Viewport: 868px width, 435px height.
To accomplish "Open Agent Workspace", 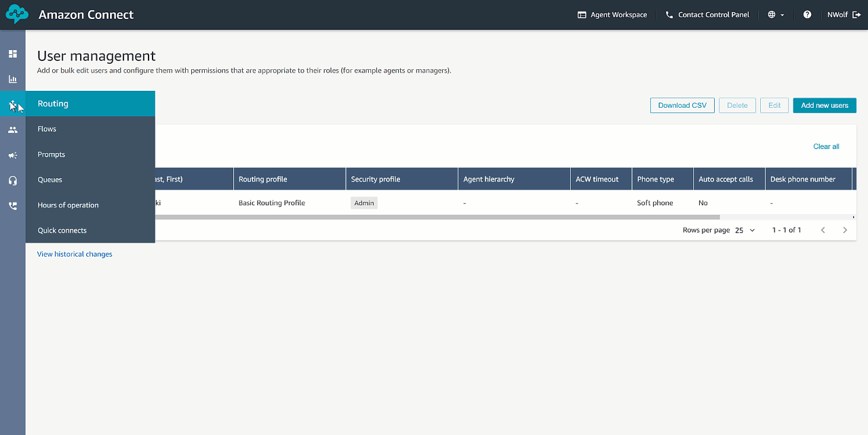I will [x=612, y=14].
